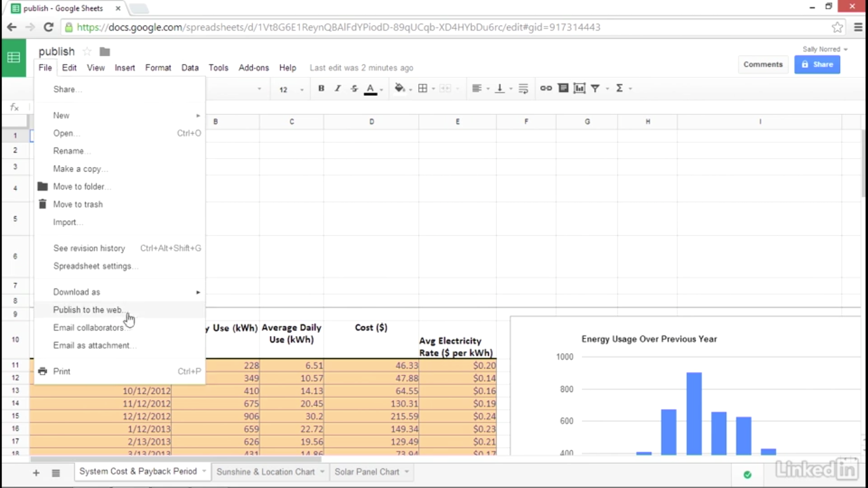
Task: Click the merge cells icon
Action: (x=445, y=88)
